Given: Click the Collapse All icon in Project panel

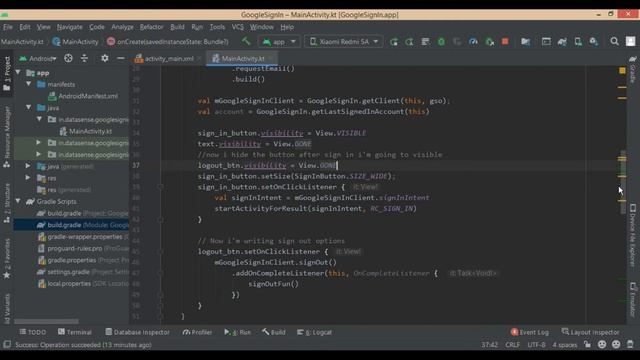Looking at the screenshot, I should click(x=84, y=58).
